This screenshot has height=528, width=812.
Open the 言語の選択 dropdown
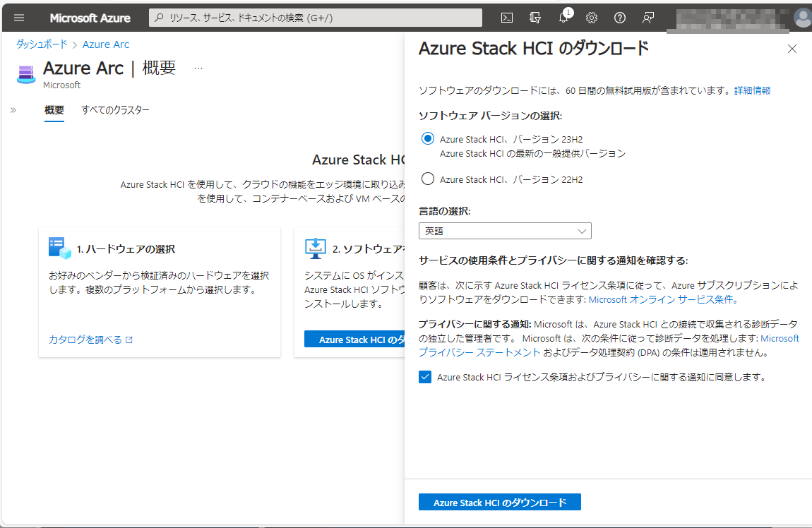click(505, 231)
